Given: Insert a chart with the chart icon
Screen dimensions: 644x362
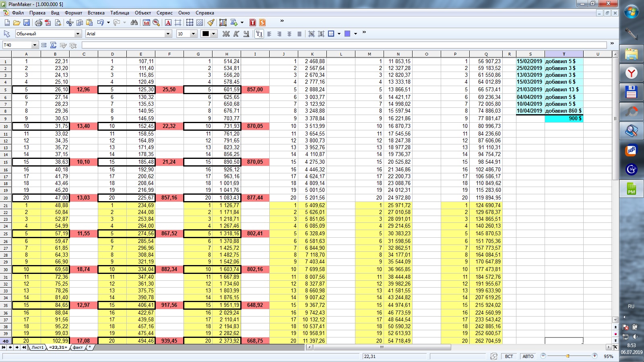Looking at the screenshot, I should [x=223, y=23].
